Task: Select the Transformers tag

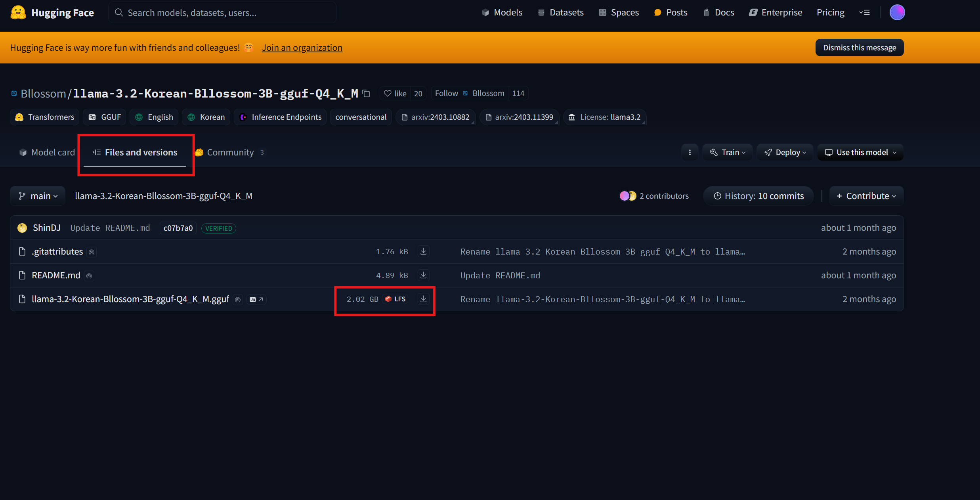Action: click(45, 117)
